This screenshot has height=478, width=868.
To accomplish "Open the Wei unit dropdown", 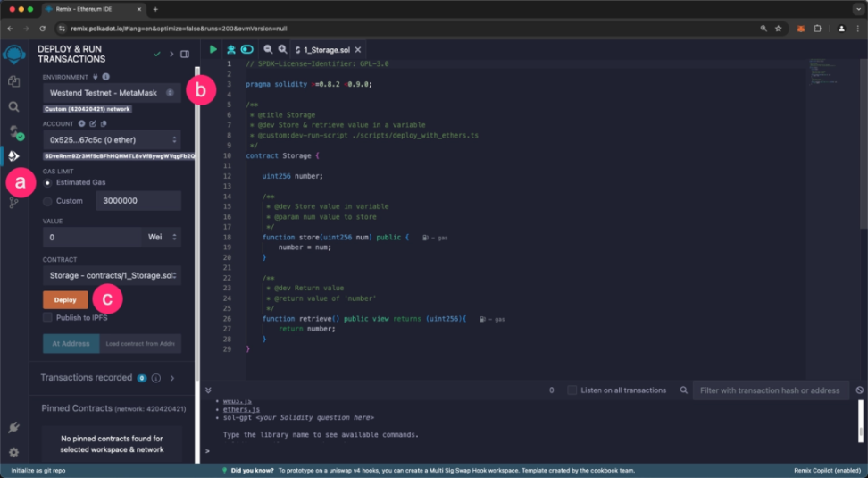I will (163, 237).
